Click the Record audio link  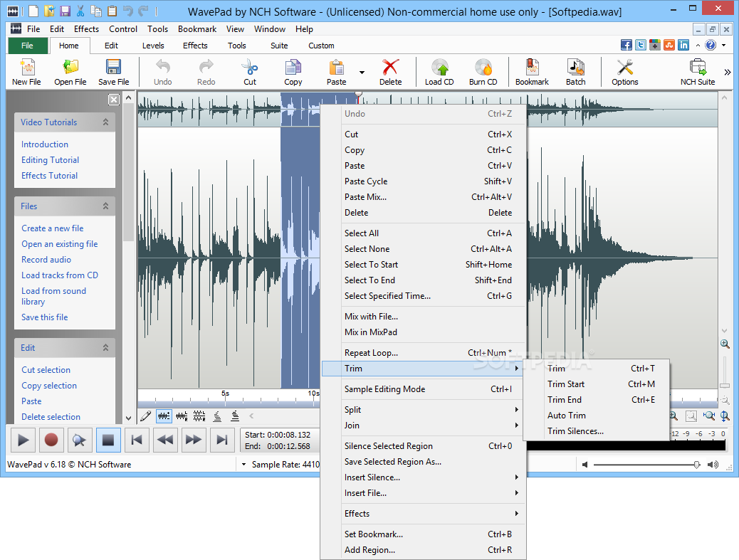[x=46, y=260]
